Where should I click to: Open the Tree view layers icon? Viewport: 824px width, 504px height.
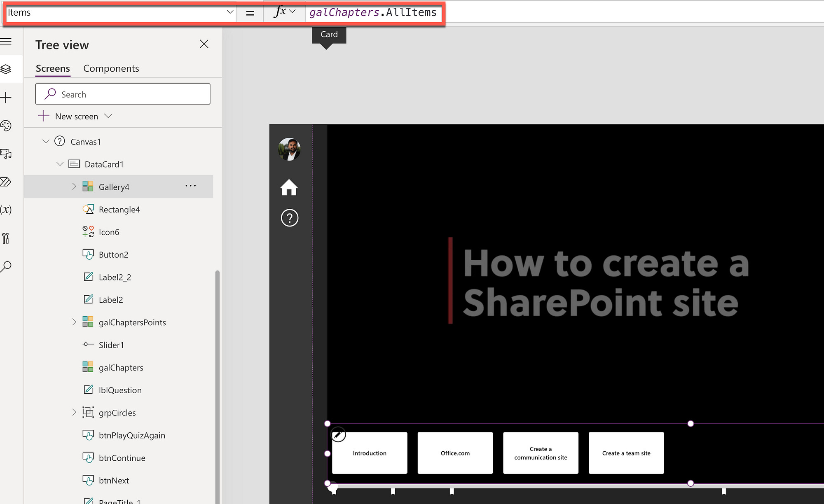6,69
